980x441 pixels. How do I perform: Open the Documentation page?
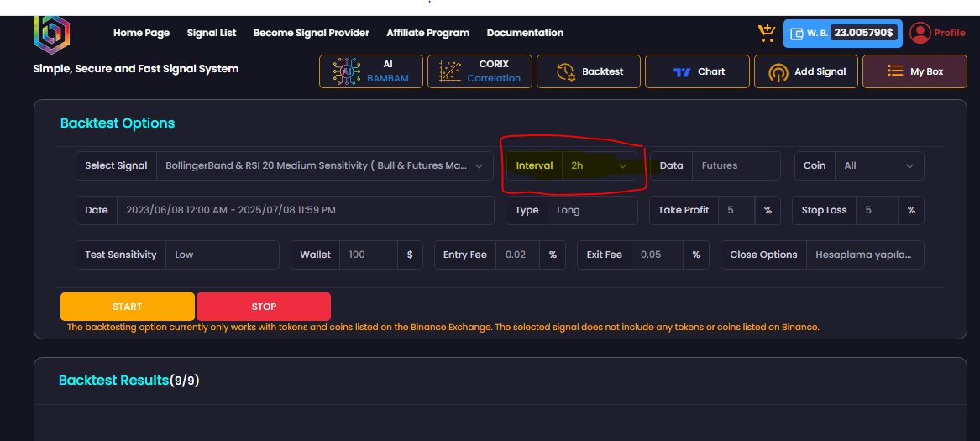[525, 33]
